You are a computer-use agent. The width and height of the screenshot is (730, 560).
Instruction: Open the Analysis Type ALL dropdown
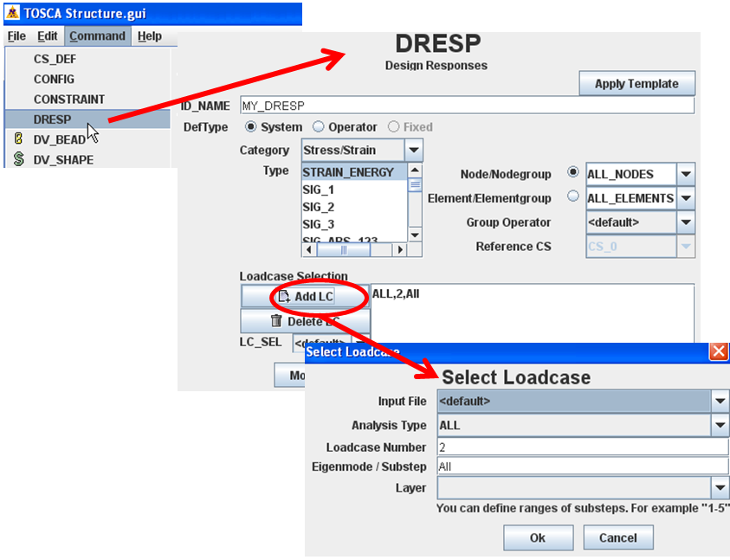(x=720, y=425)
